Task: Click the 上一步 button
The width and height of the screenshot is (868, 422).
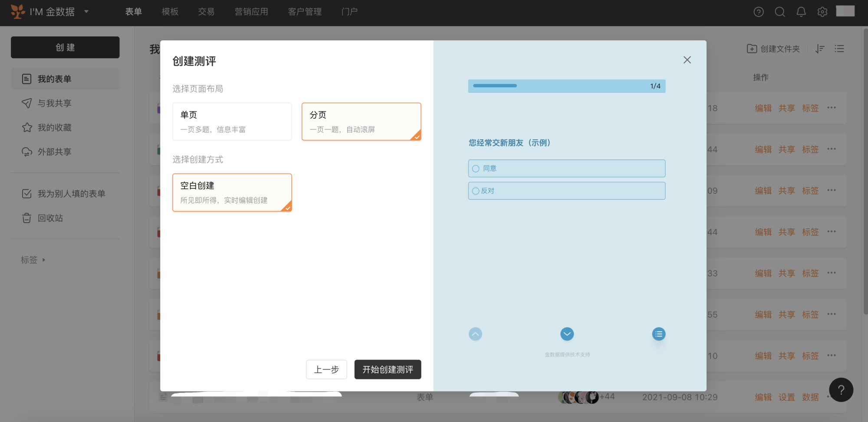Action: click(326, 369)
